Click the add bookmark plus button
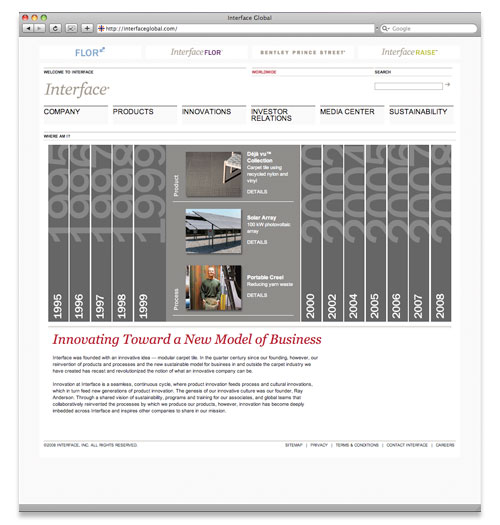Viewport: 500px width, 525px height. click(x=87, y=28)
